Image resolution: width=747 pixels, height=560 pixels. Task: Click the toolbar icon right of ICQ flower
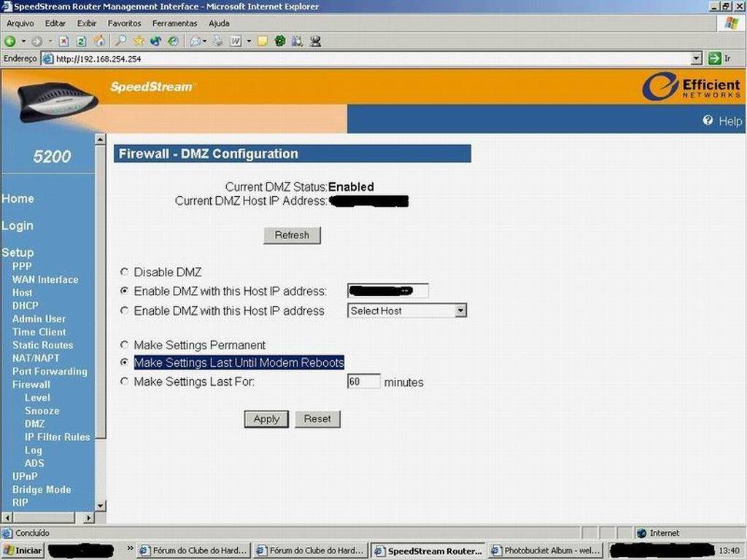point(298,42)
